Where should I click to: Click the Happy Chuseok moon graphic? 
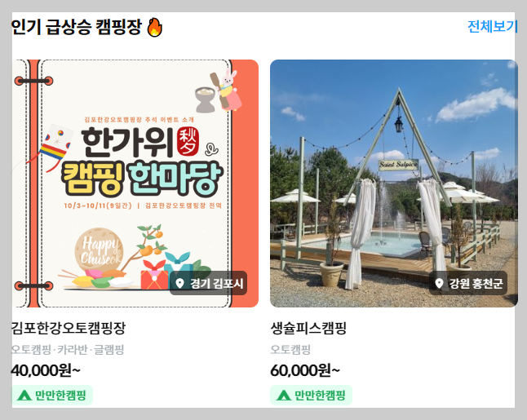click(99, 250)
